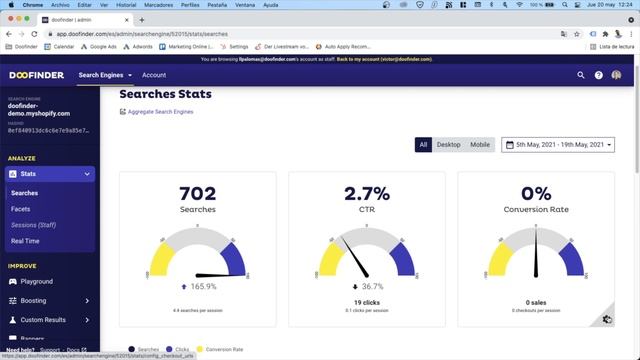
Task: Open the Lista de lectura button
Action: click(x=612, y=47)
